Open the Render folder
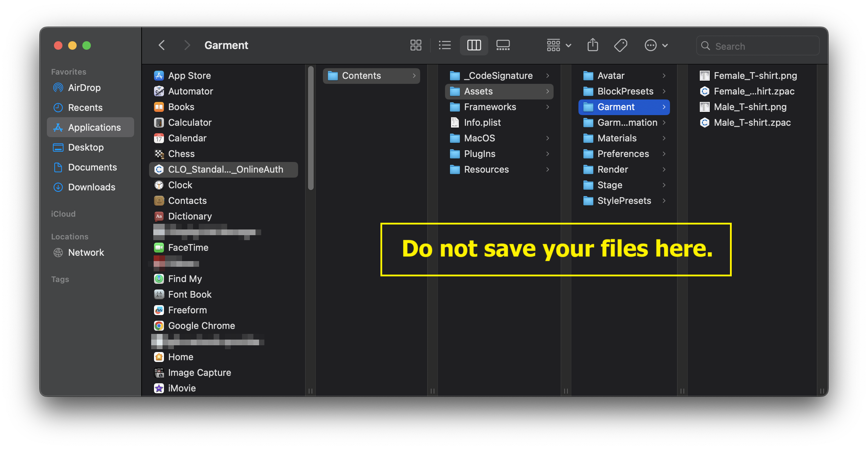 coord(624,169)
